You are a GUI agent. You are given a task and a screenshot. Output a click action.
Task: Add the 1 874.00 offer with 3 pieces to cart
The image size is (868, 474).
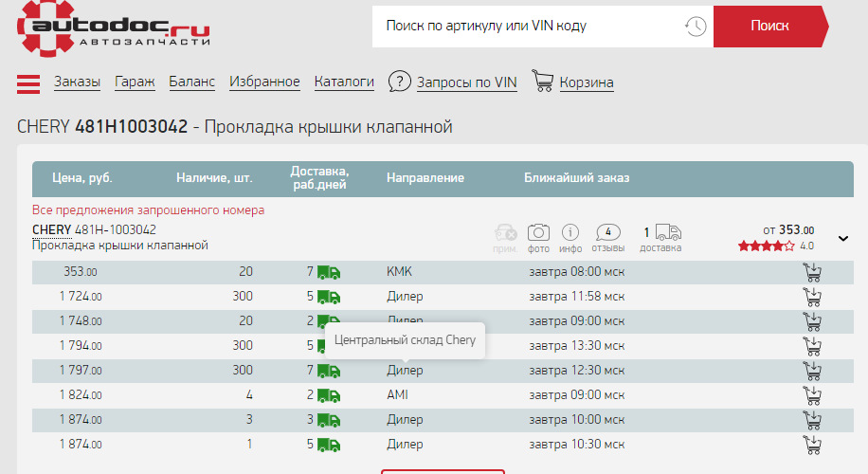[812, 420]
